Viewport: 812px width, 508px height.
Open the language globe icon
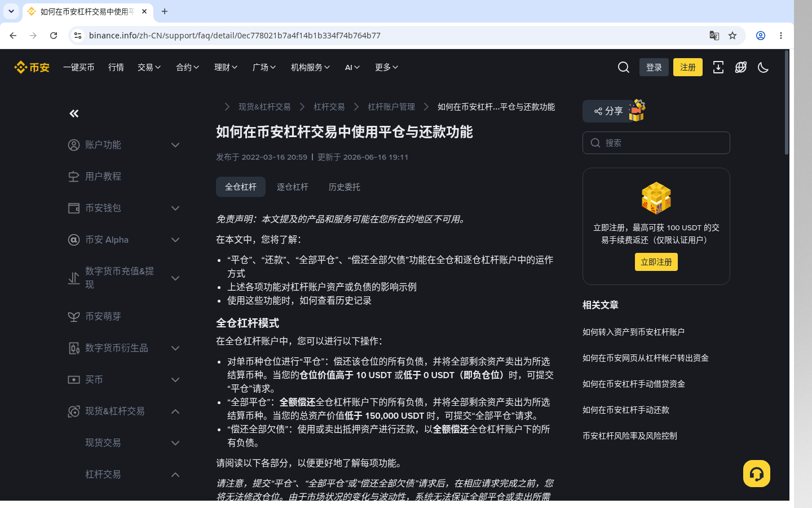741,67
